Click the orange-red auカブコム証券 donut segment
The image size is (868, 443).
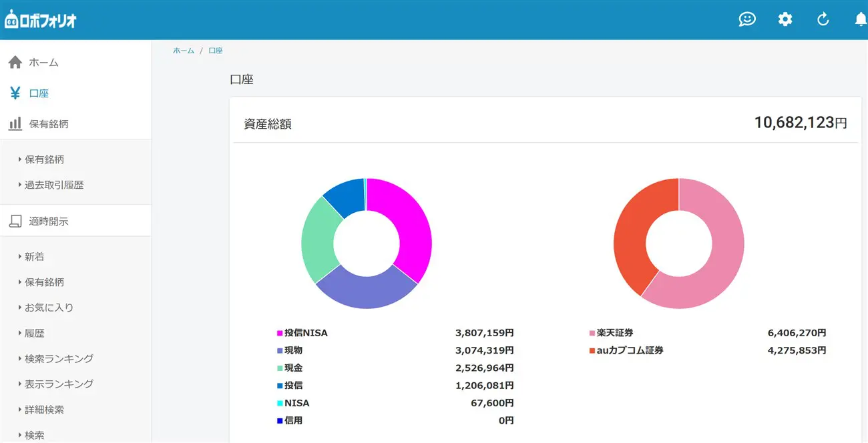click(630, 234)
